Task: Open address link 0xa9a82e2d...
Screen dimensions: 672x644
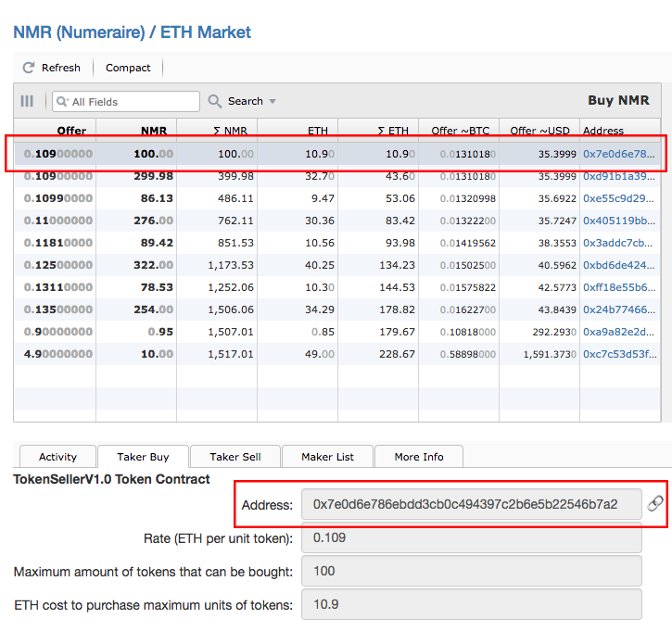Action: [x=618, y=332]
